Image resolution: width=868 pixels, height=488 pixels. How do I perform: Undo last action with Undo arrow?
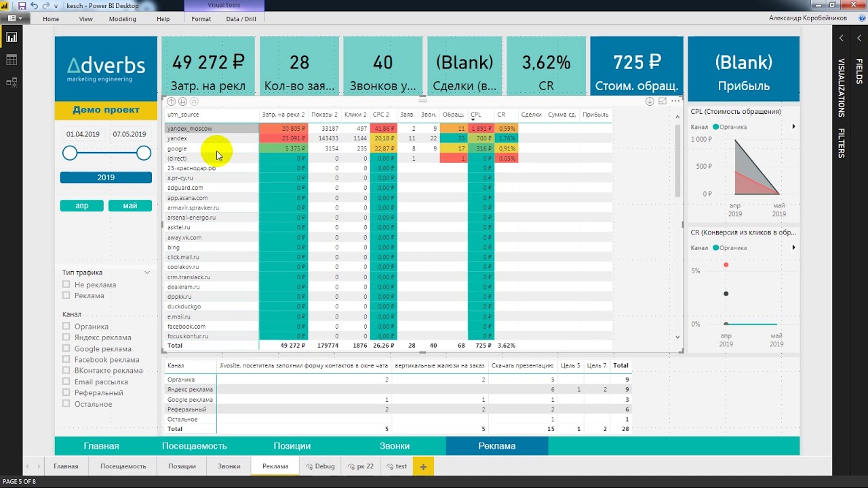pos(34,5)
